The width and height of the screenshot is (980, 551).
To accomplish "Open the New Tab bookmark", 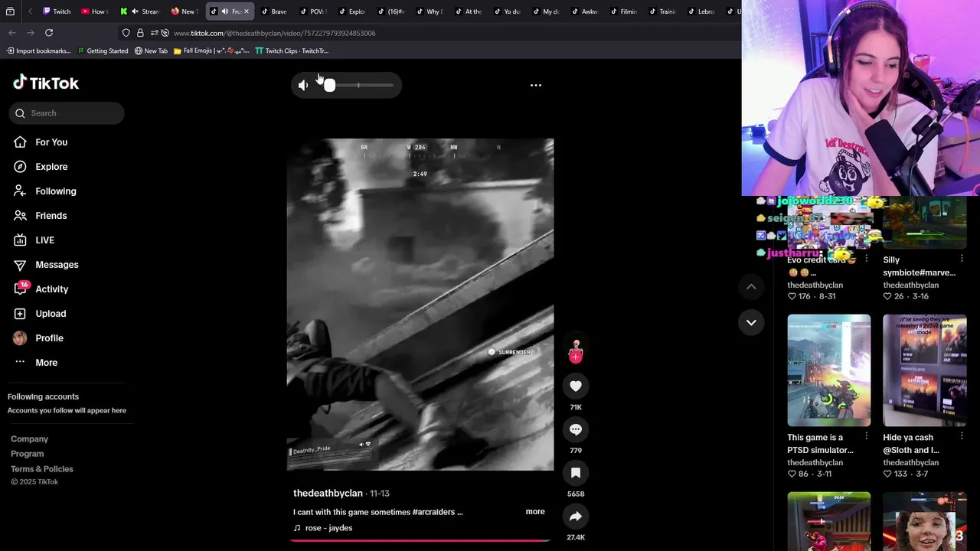I will pos(151,51).
